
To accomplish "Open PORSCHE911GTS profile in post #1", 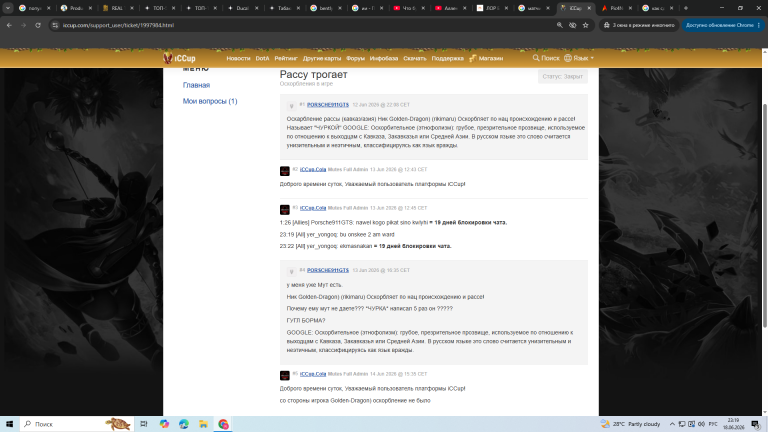I will [328, 105].
